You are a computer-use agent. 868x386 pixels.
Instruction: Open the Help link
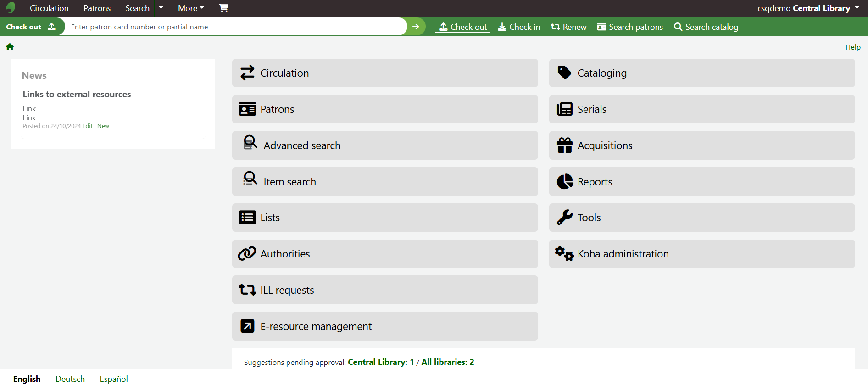coord(853,47)
